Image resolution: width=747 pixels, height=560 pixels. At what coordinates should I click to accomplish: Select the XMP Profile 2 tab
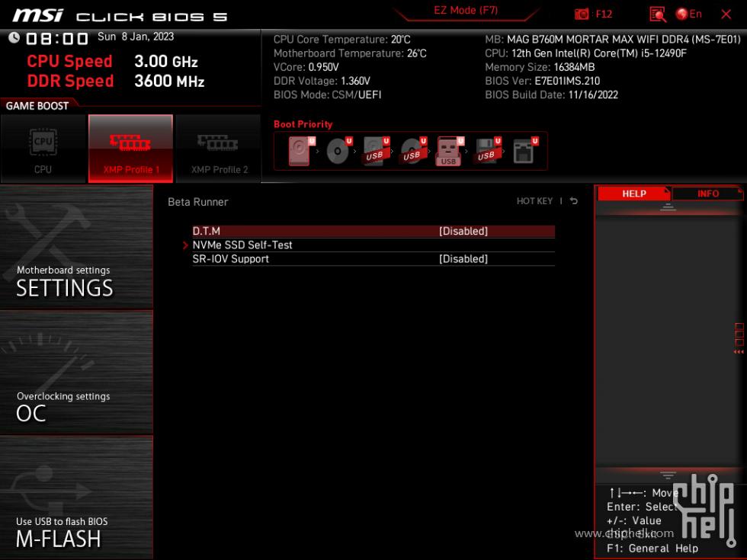[218, 149]
